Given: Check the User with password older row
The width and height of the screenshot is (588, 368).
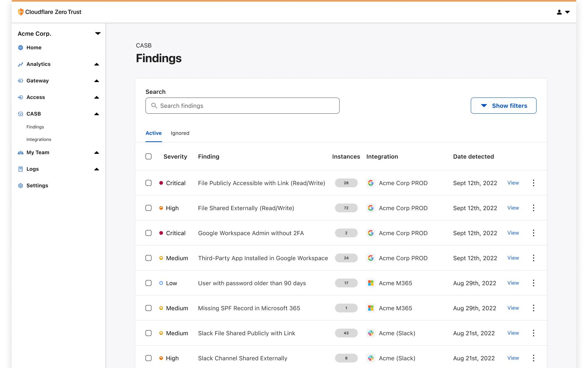Looking at the screenshot, I should click(148, 283).
